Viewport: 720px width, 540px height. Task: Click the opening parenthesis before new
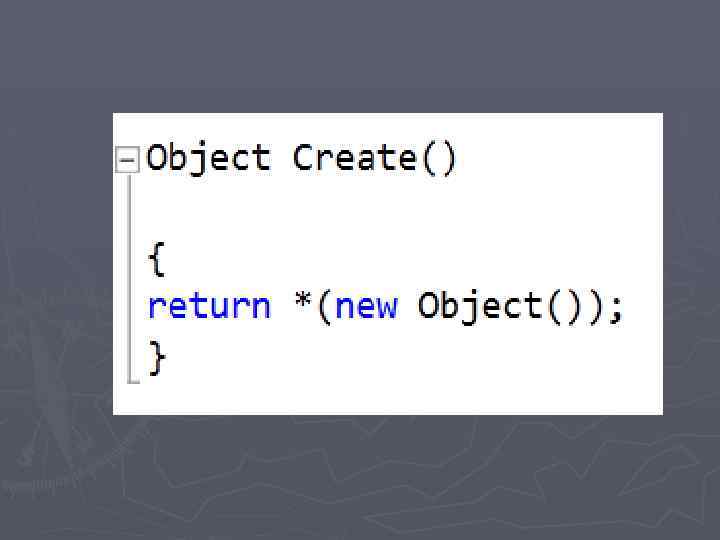(324, 306)
